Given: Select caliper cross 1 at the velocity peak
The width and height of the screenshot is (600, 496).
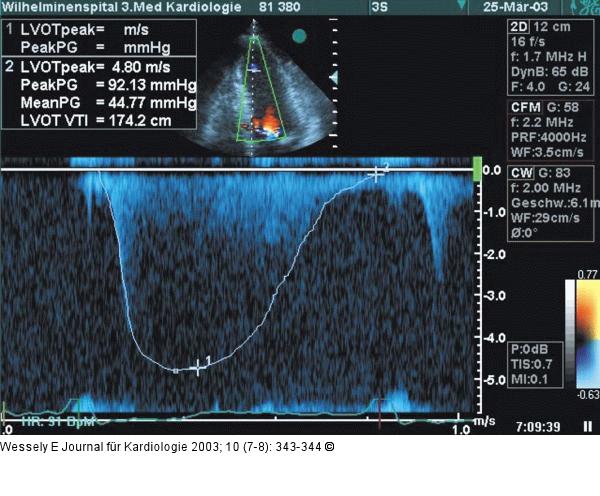Looking at the screenshot, I should point(197,368).
